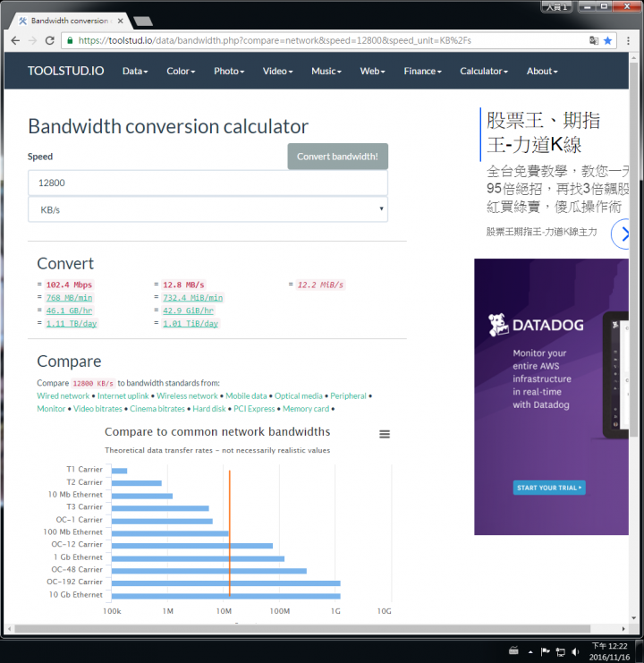The width and height of the screenshot is (644, 663).
Task: Select Optical media comparison
Action: pyautogui.click(x=299, y=395)
